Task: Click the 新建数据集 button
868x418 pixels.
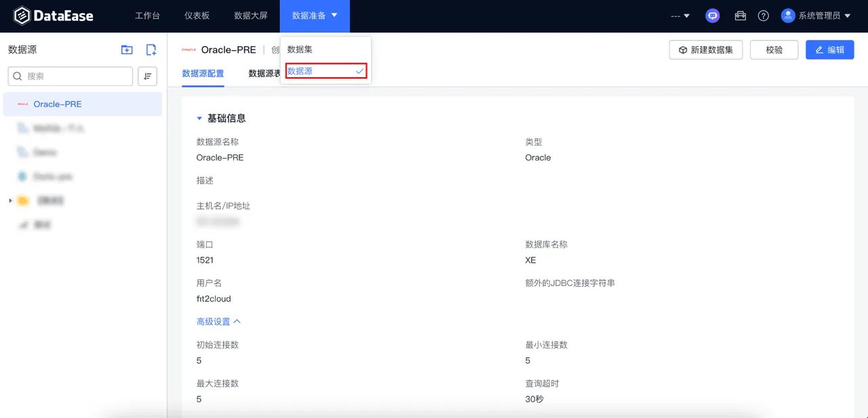Action: tap(706, 50)
